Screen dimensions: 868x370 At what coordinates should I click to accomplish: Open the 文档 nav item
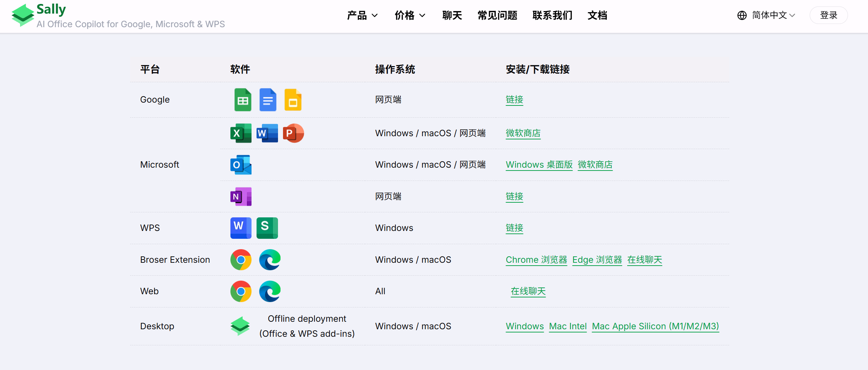[597, 15]
